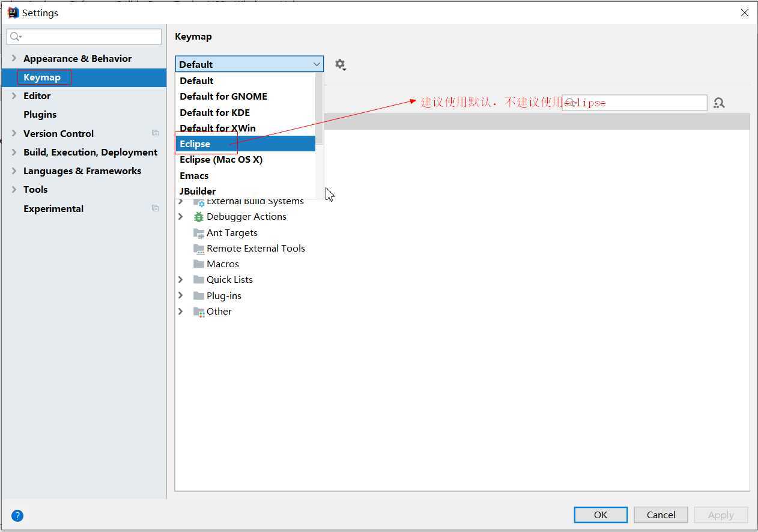Select the Appearance & Behavior label
This screenshot has width=758, height=532.
pyautogui.click(x=77, y=58)
